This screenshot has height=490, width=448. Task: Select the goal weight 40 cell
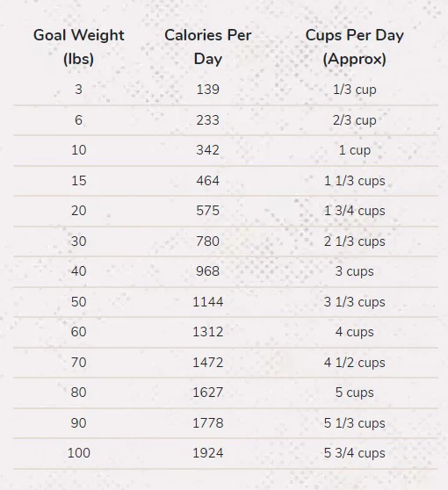click(x=79, y=271)
